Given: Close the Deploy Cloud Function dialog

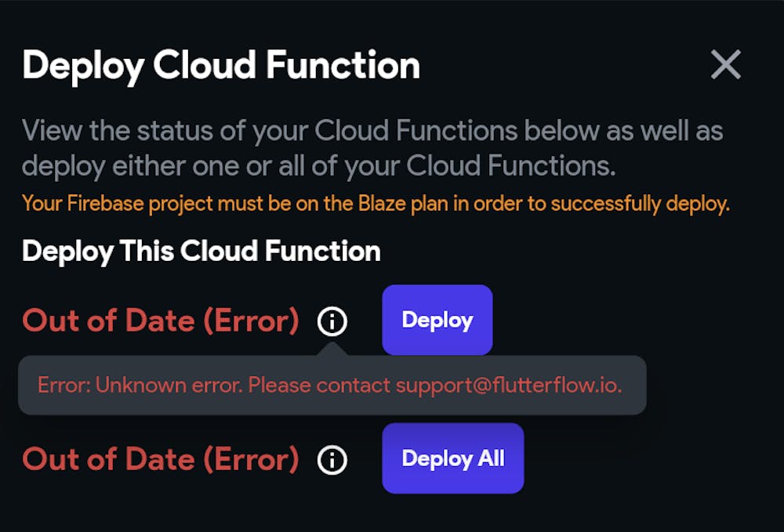Looking at the screenshot, I should (725, 65).
